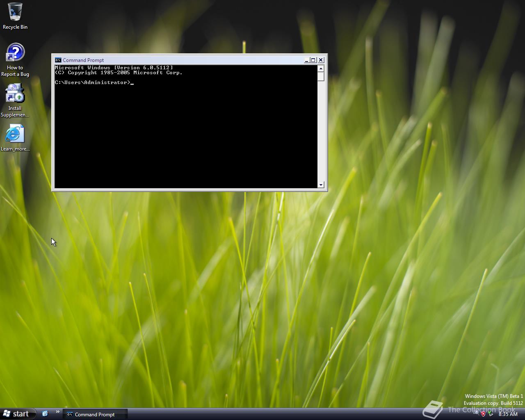The width and height of the screenshot is (525, 420).
Task: Open the network connection tray icon
Action: (x=476, y=414)
